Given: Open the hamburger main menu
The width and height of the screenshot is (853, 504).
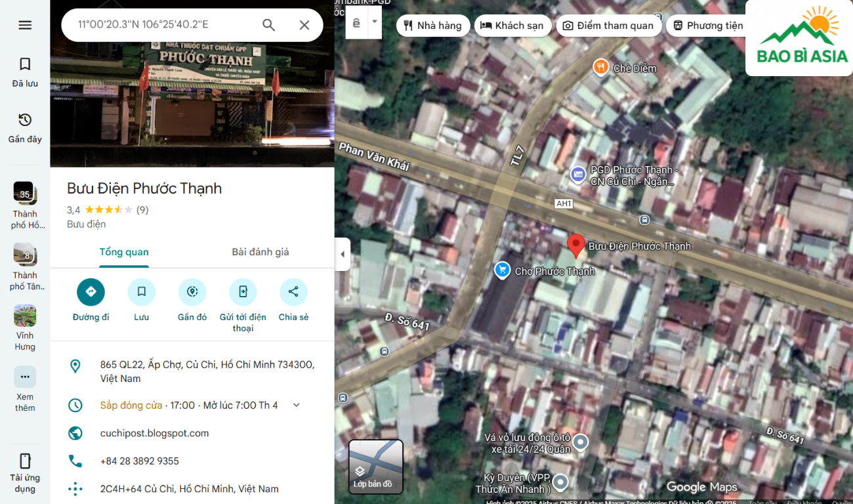Looking at the screenshot, I should coord(25,25).
